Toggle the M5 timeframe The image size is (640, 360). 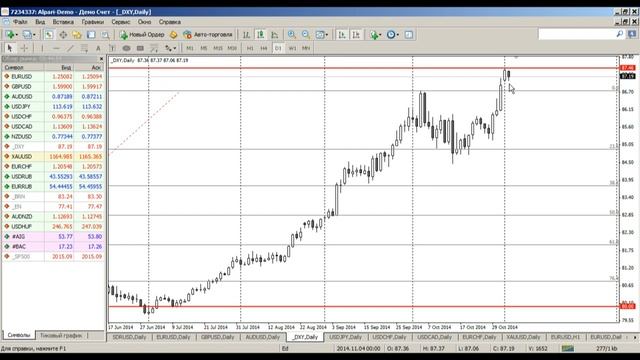(x=204, y=48)
